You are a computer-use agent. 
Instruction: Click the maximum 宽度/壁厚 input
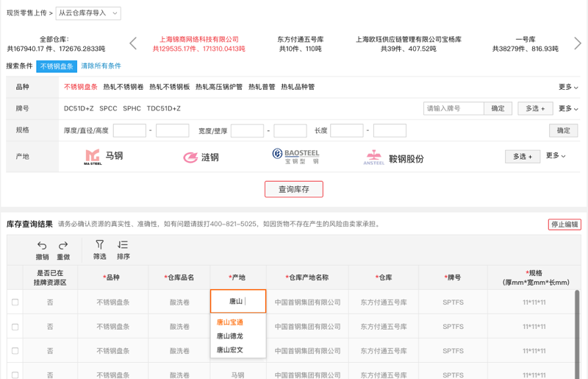(290, 130)
